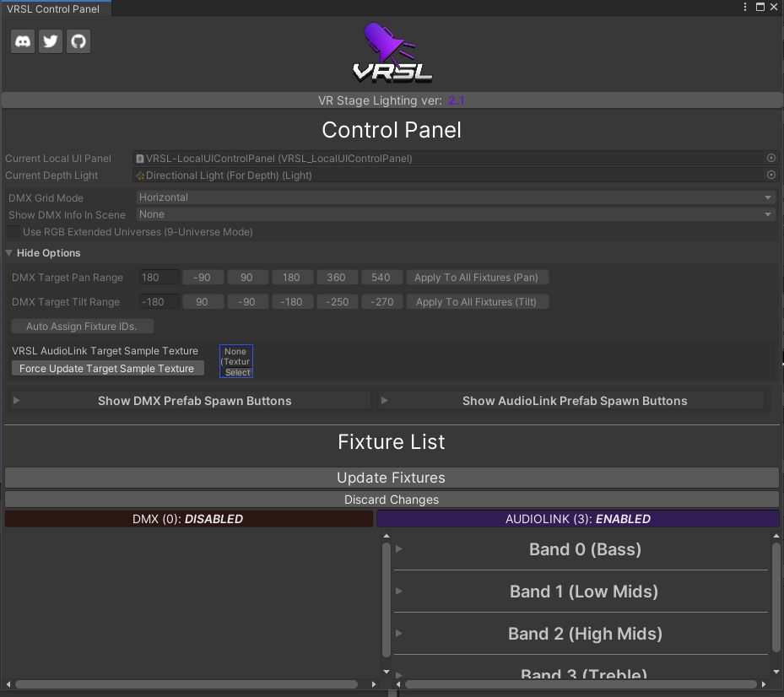784x697 pixels.
Task: Click Apply To All Fixtures (Tilt)
Action: [477, 302]
